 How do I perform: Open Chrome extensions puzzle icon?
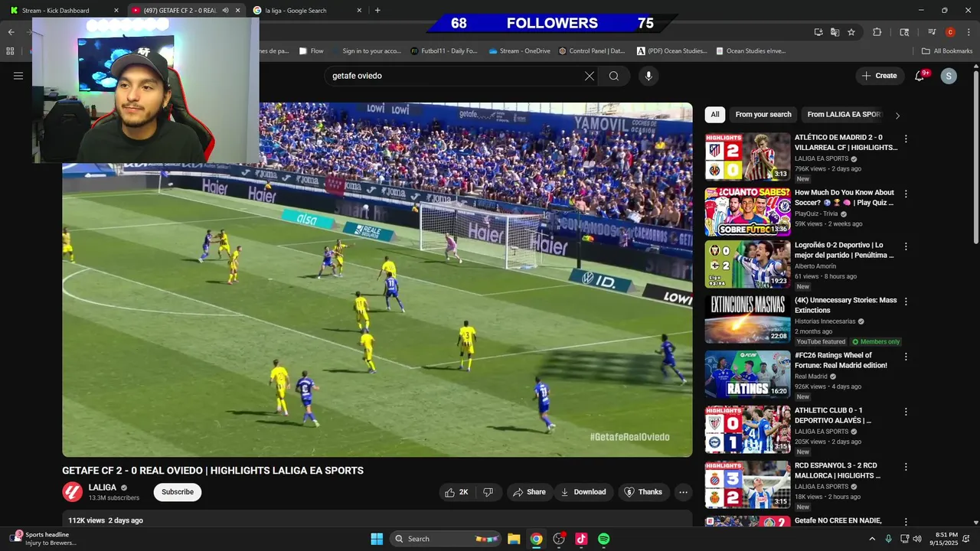[x=877, y=32]
